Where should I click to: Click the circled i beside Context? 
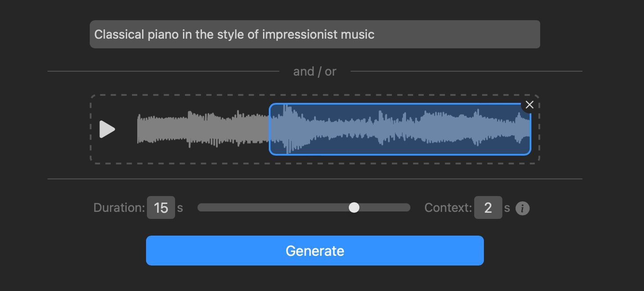[523, 208]
